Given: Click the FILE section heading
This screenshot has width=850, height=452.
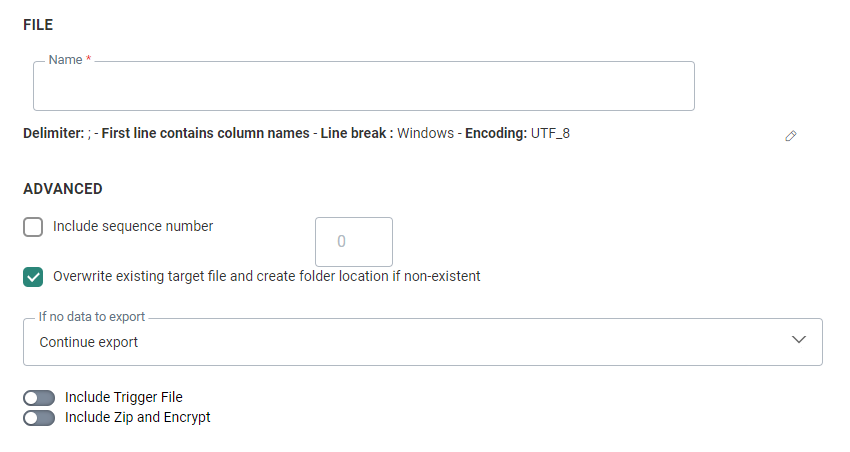Looking at the screenshot, I should click(38, 24).
